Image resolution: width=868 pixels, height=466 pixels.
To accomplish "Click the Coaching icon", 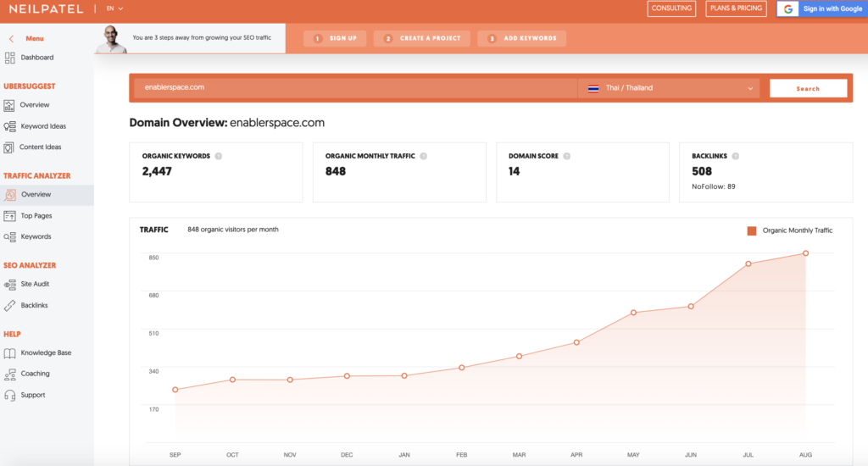I will coord(9,374).
